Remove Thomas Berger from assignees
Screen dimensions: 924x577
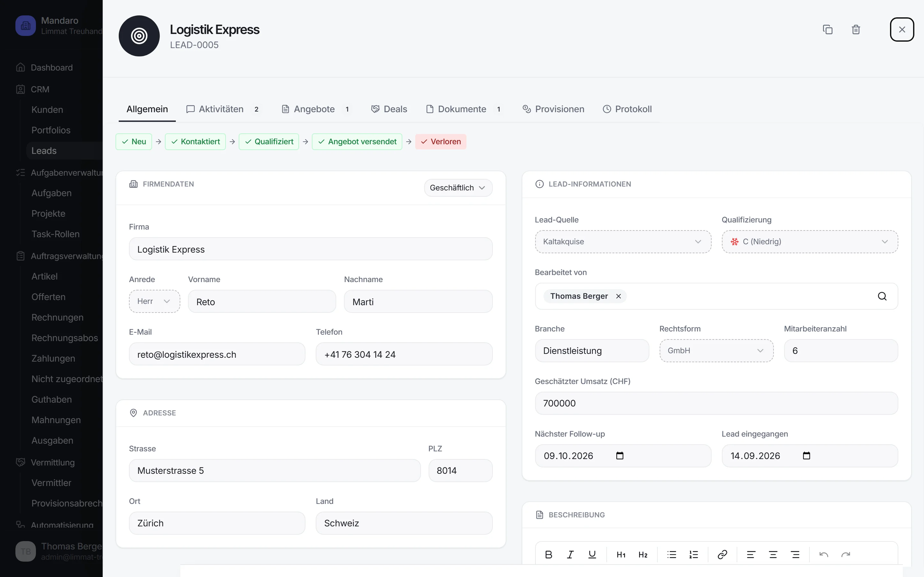(x=618, y=296)
